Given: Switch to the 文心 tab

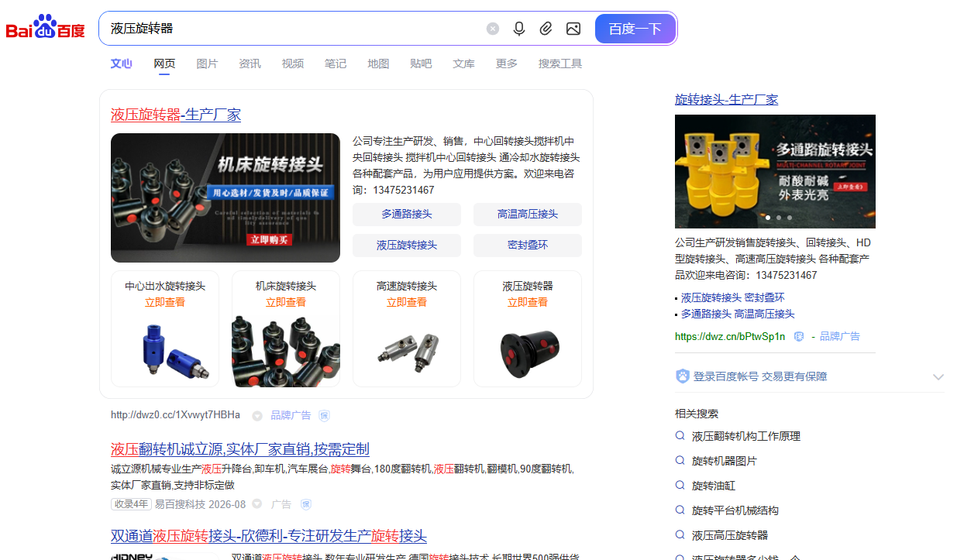Looking at the screenshot, I should point(121,64).
